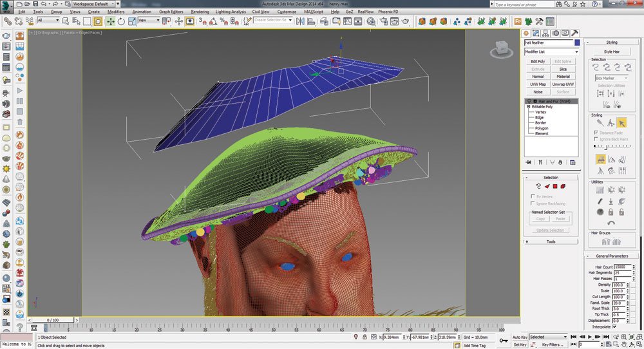Image resolution: width=644 pixels, height=349 pixels.
Task: Toggle the By Vertex checkbox
Action: pyautogui.click(x=533, y=196)
